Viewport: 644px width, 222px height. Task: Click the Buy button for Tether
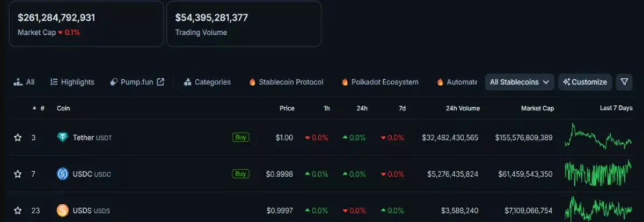point(240,137)
